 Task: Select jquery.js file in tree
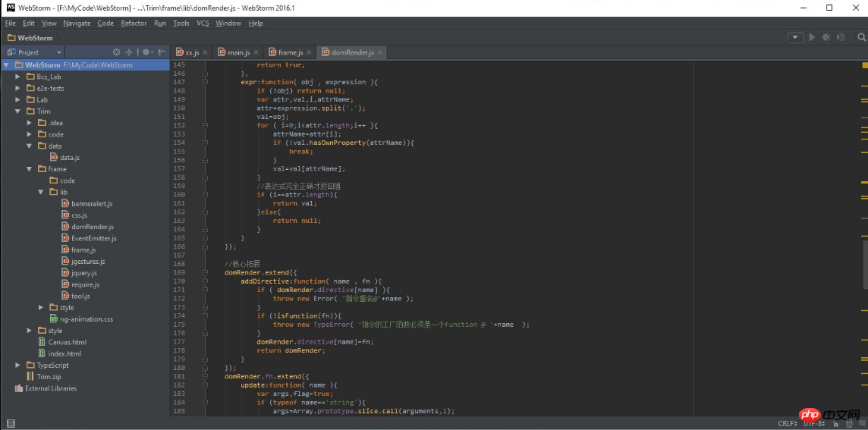tap(79, 273)
